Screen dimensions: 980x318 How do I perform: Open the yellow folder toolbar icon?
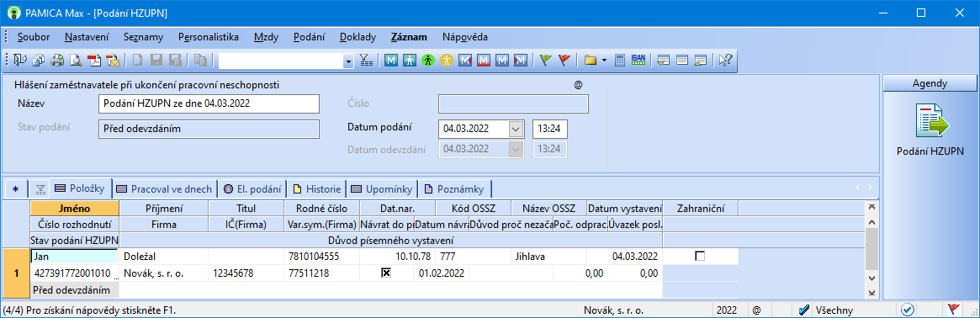point(590,60)
